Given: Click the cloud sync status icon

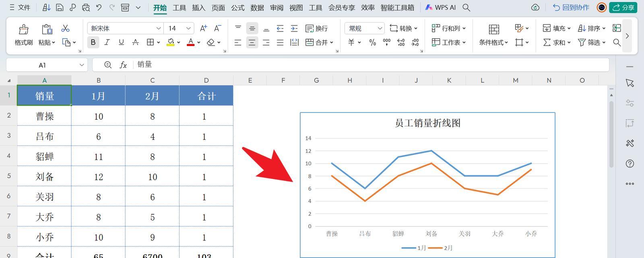Looking at the screenshot, I should coord(535,7).
